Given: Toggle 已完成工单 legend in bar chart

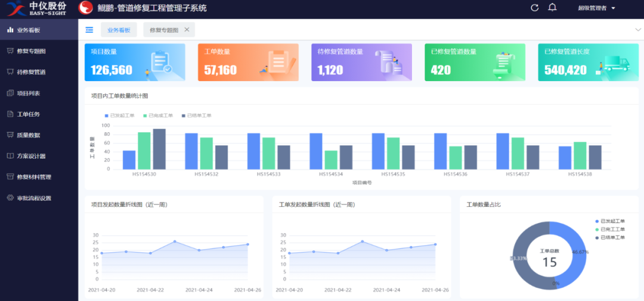Looking at the screenshot, I should point(157,116).
